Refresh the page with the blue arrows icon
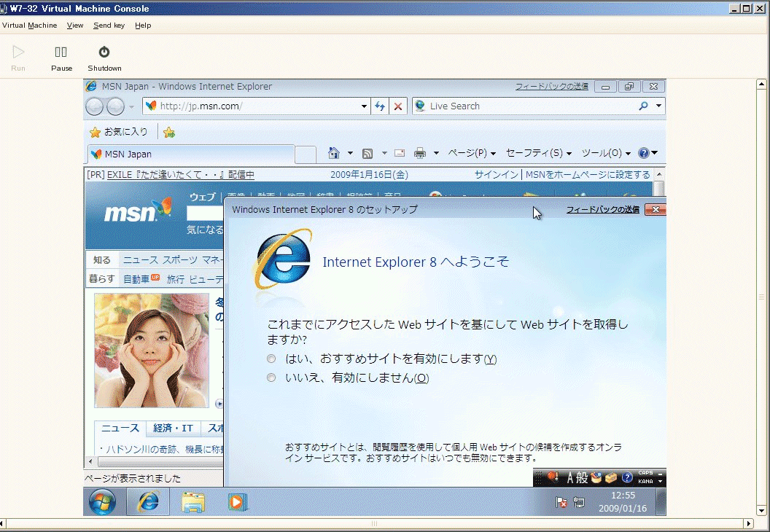770x532 pixels. point(380,106)
